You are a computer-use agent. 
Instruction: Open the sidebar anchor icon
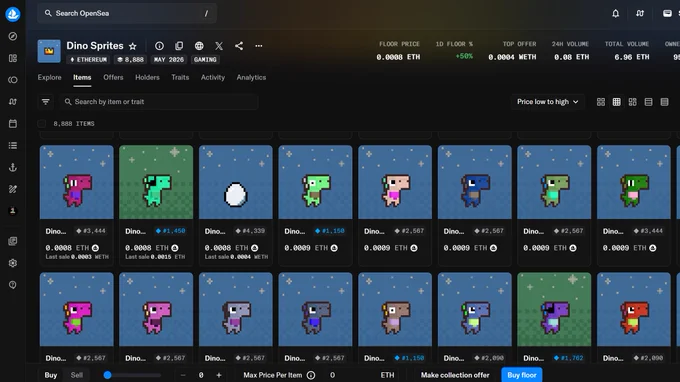click(x=13, y=167)
